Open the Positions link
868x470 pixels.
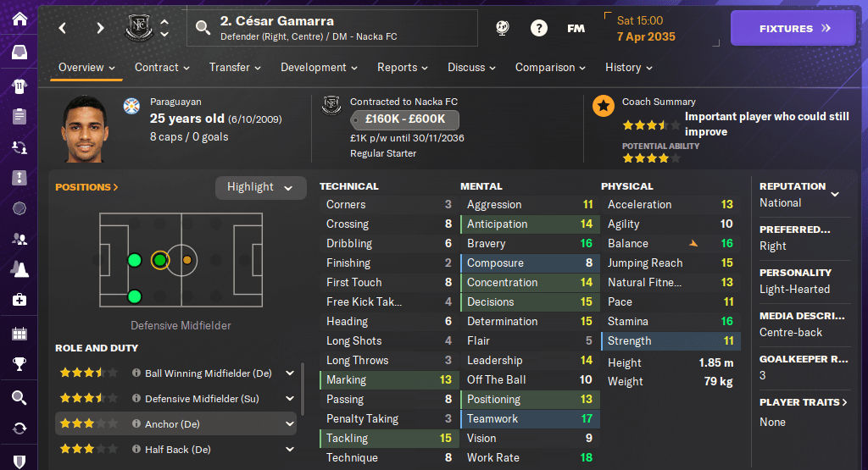click(x=86, y=187)
